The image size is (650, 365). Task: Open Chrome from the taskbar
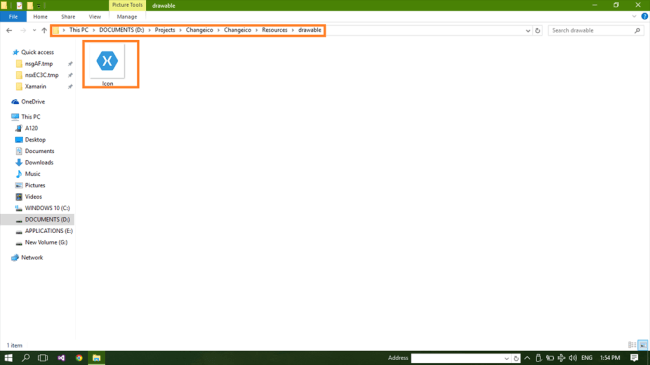[x=79, y=358]
